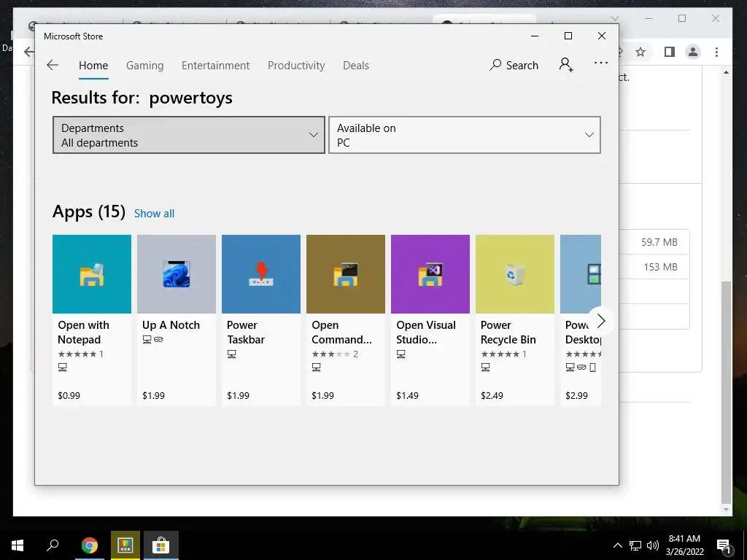Open the Open with Notepad app tile
The image size is (747, 560).
coord(91,319)
